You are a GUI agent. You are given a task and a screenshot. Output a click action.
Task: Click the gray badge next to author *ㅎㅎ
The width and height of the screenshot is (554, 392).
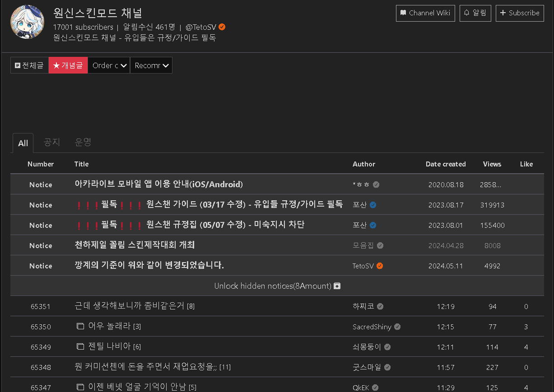(376, 184)
